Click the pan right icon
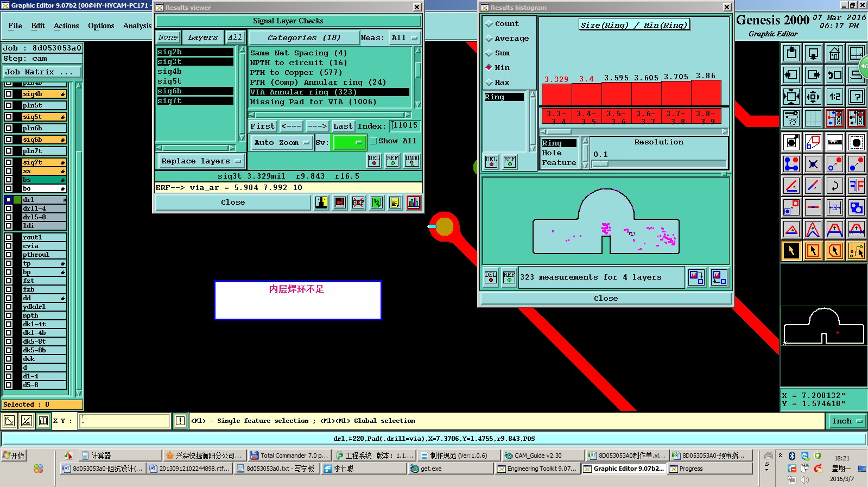The width and height of the screenshot is (868, 487). (813, 75)
